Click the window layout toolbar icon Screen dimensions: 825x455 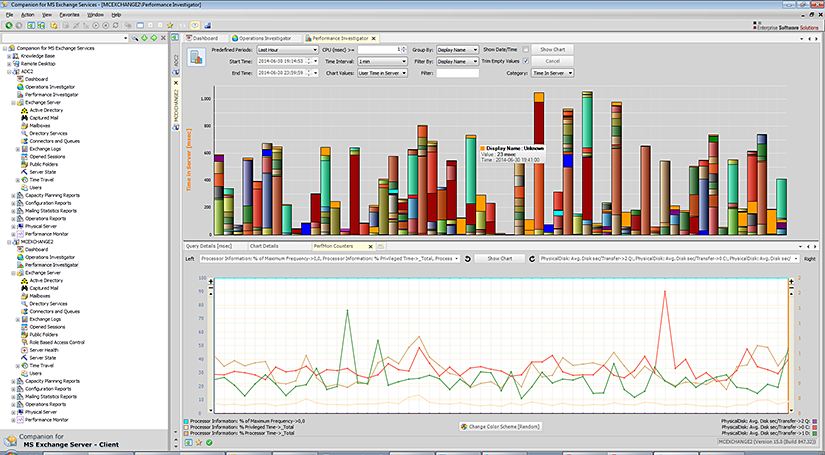(140, 25)
